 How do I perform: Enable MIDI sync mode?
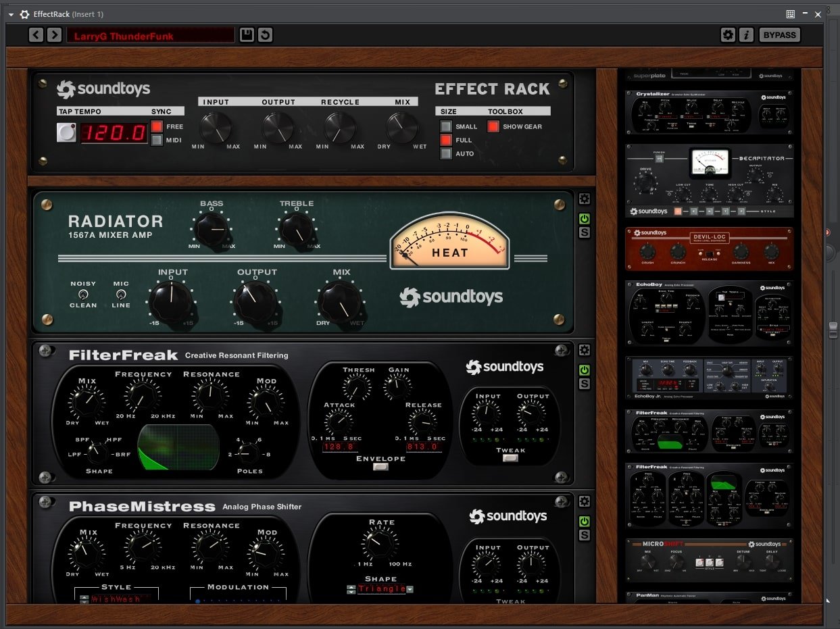click(157, 140)
